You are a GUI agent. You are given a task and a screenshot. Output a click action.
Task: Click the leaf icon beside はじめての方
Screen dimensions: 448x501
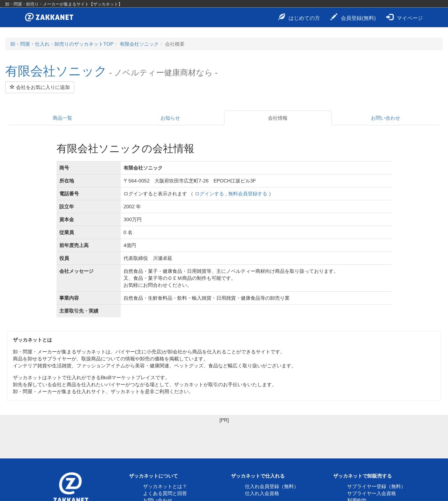pos(282,17)
